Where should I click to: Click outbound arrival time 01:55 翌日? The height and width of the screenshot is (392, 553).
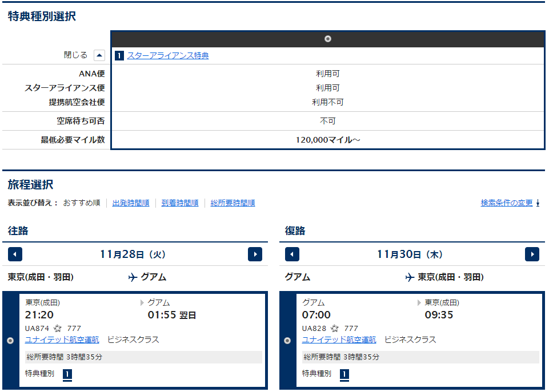click(172, 315)
